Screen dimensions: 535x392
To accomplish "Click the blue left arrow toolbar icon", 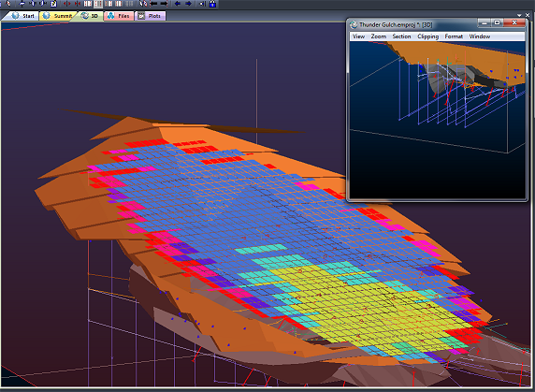I will [178, 4].
